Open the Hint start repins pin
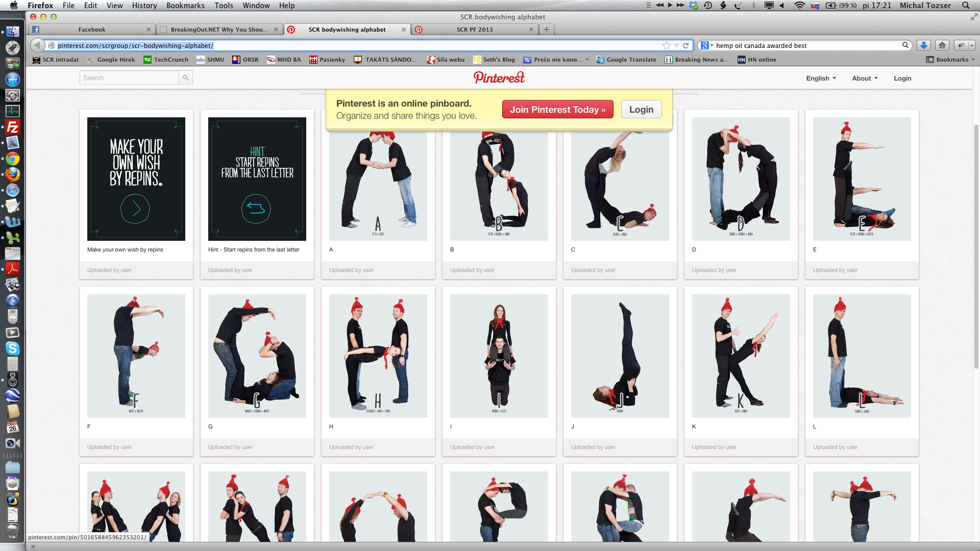This screenshot has width=980, height=551. (257, 179)
